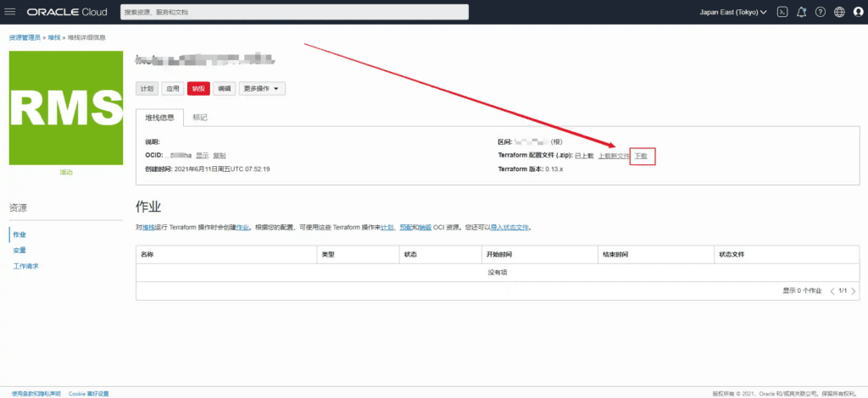Open the language globe icon
The image size is (868, 398).
coord(839,12)
